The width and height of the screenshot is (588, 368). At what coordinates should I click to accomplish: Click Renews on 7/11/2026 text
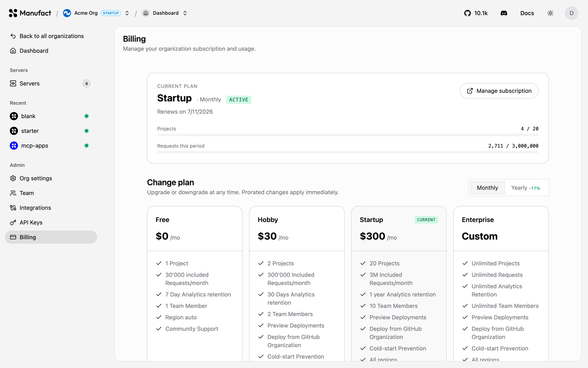185,112
